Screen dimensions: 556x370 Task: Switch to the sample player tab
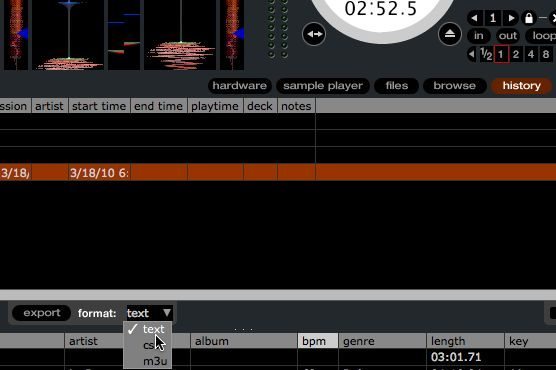click(x=323, y=85)
